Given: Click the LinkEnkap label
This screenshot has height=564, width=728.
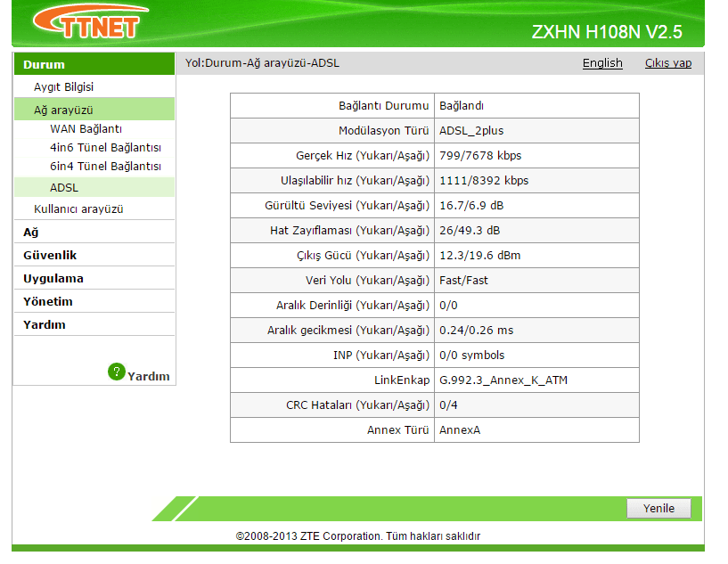Looking at the screenshot, I should pos(402,380).
